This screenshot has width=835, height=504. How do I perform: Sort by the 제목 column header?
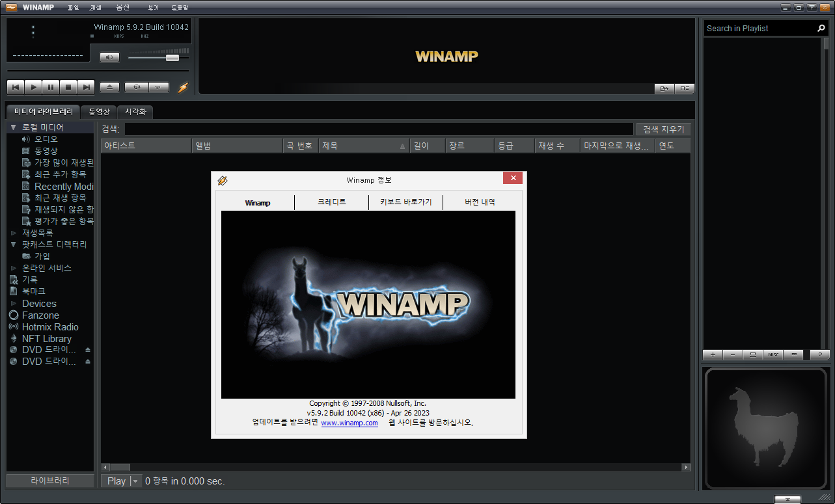(x=364, y=146)
